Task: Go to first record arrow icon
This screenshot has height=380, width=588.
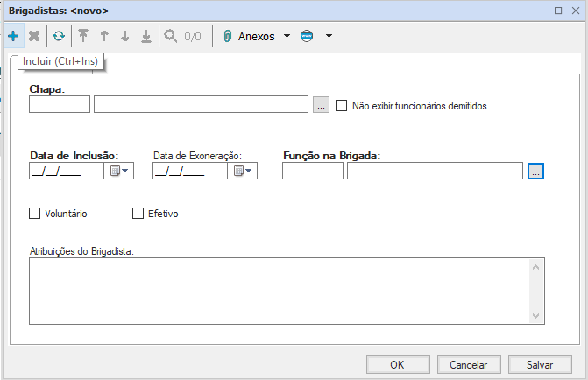Action: click(83, 37)
